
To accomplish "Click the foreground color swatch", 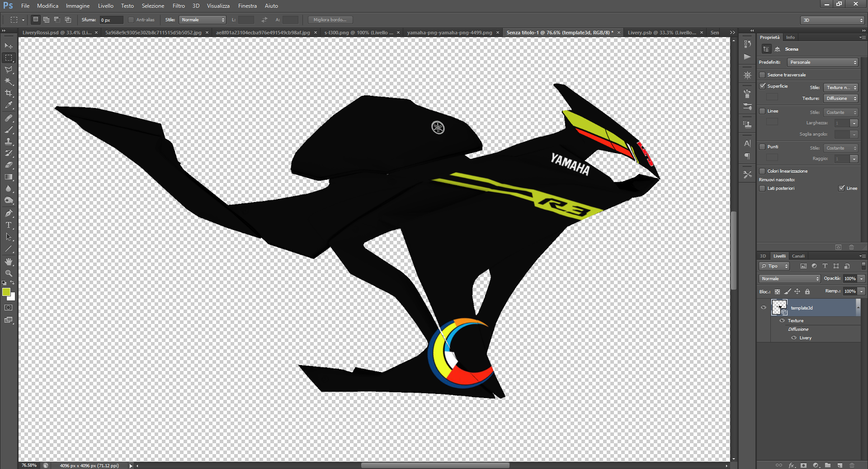I will pyautogui.click(x=6, y=292).
